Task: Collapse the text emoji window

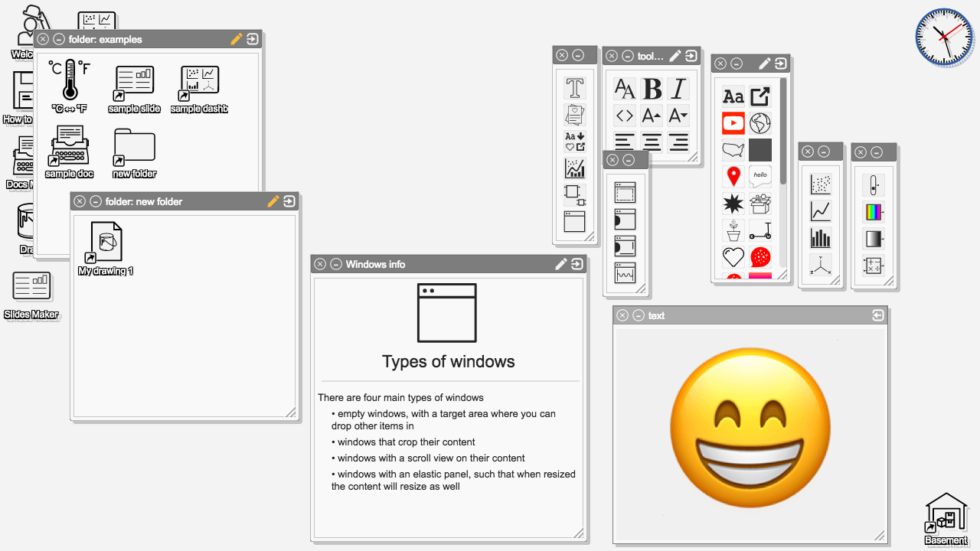Action: pos(639,315)
